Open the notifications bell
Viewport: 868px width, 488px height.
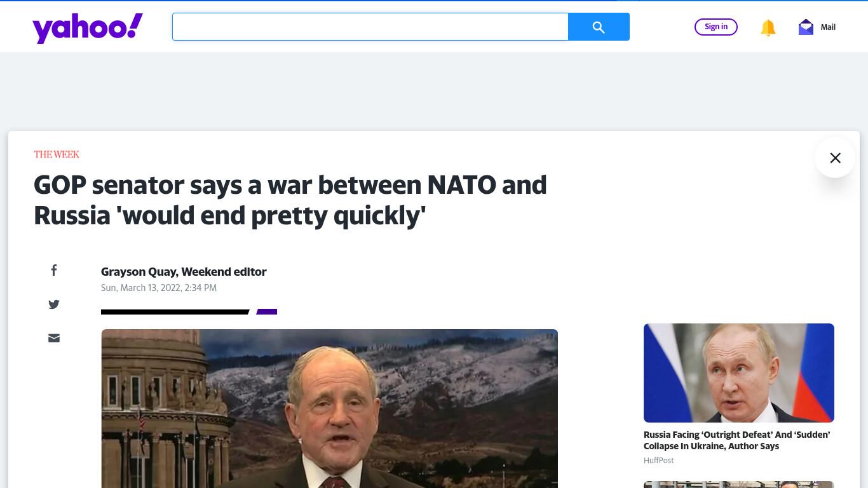(768, 27)
